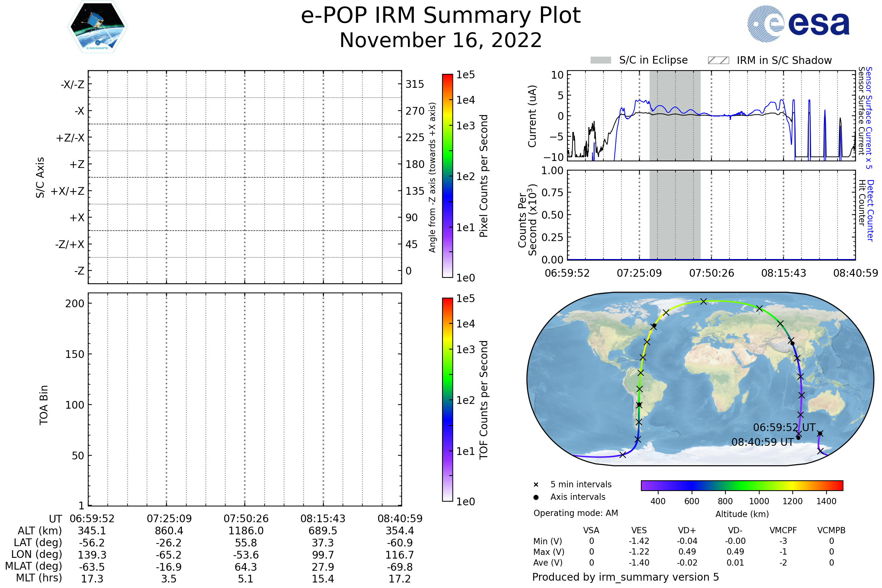Click the Produced by irm_summary version 5 text
This screenshot has width=882, height=588.
pyautogui.click(x=625, y=577)
